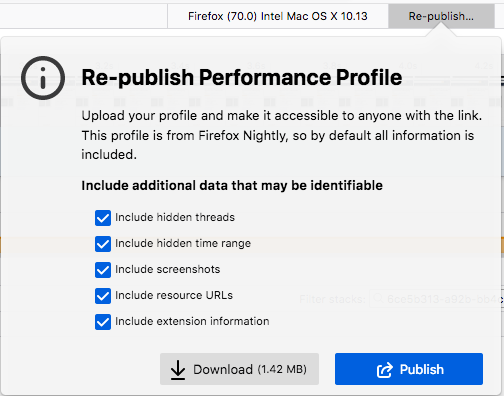Toggle Include hidden time range checkbox
The image size is (504, 396).
[103, 244]
